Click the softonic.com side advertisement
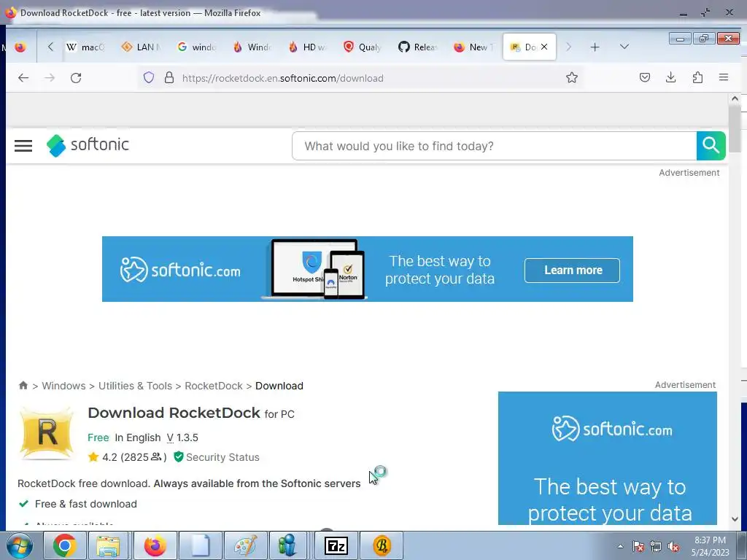This screenshot has height=560, width=747. coord(608,458)
